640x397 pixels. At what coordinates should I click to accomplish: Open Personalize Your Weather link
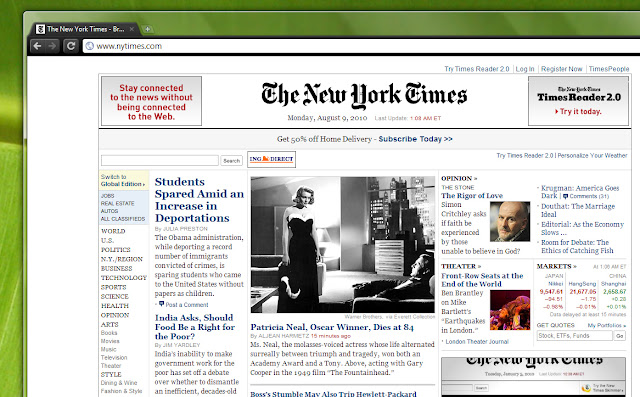(592, 155)
